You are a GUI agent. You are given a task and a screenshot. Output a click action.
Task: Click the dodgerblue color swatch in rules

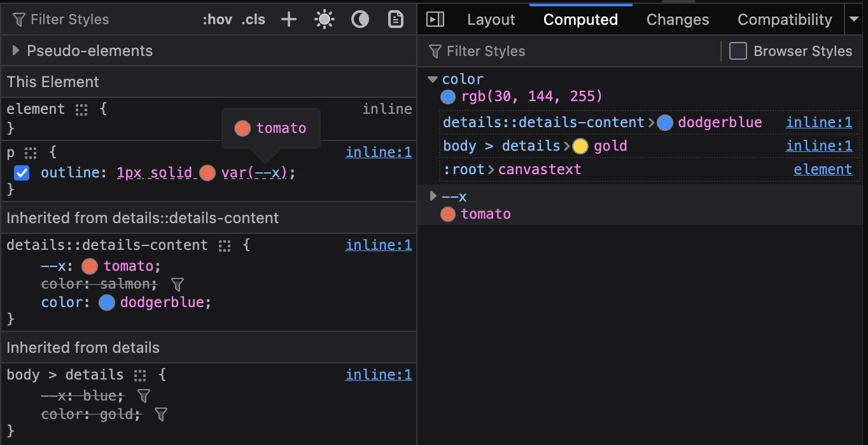tap(107, 303)
